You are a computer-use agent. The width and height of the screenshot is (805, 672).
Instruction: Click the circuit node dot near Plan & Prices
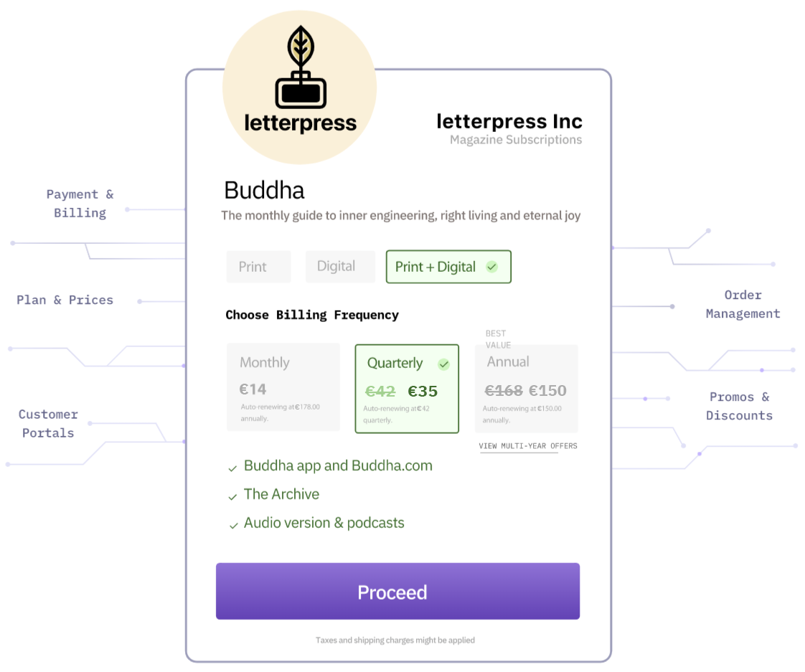139,301
